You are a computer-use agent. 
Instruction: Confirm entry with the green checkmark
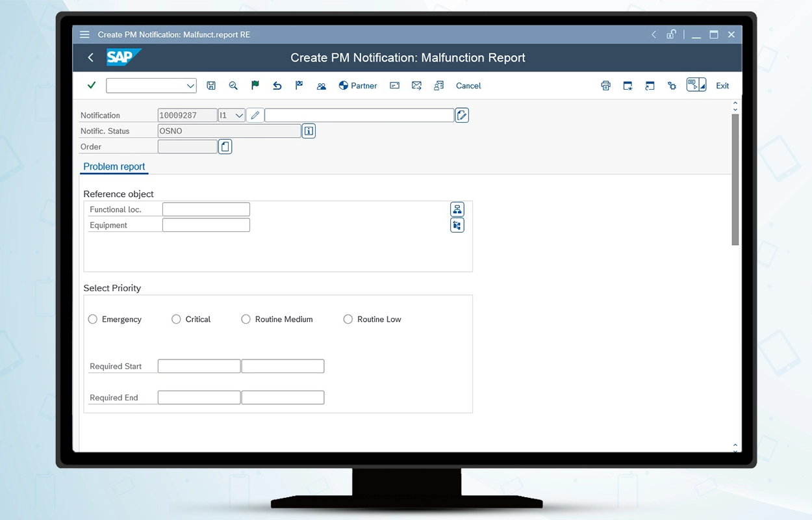(92, 85)
